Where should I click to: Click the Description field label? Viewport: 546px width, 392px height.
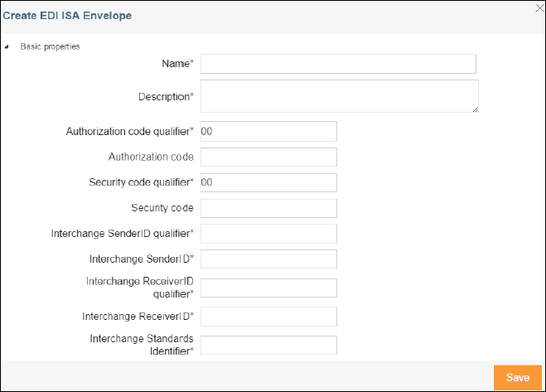(x=164, y=97)
